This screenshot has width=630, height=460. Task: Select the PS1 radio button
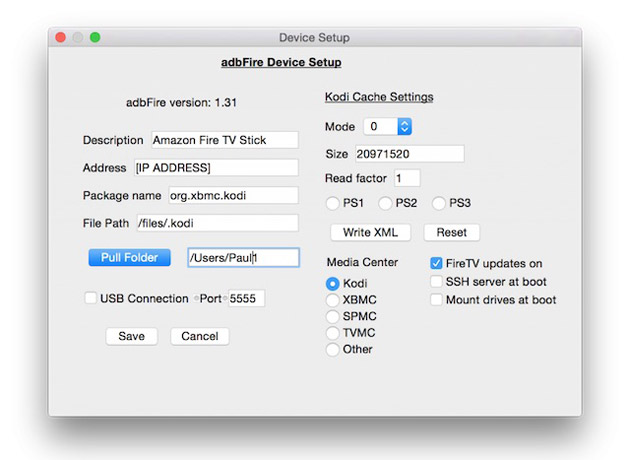[x=333, y=203]
